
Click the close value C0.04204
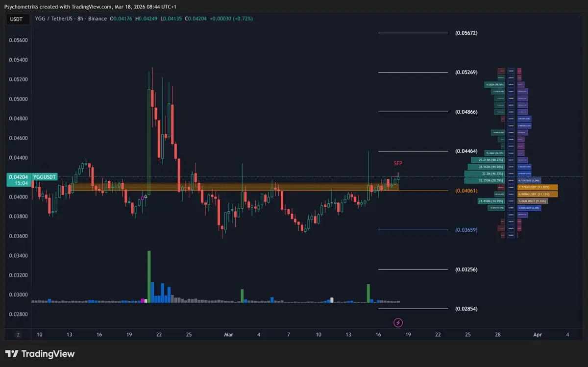point(196,19)
